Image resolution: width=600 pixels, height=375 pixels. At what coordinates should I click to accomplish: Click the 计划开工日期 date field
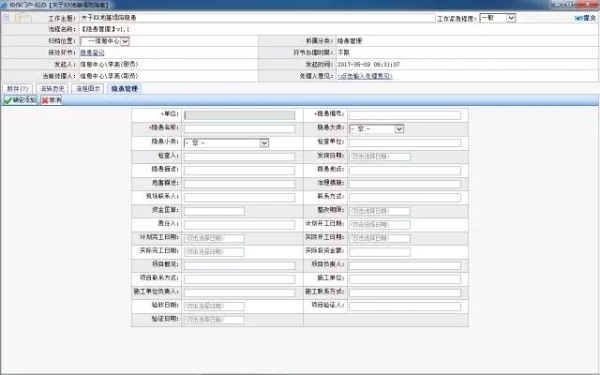[380, 225]
